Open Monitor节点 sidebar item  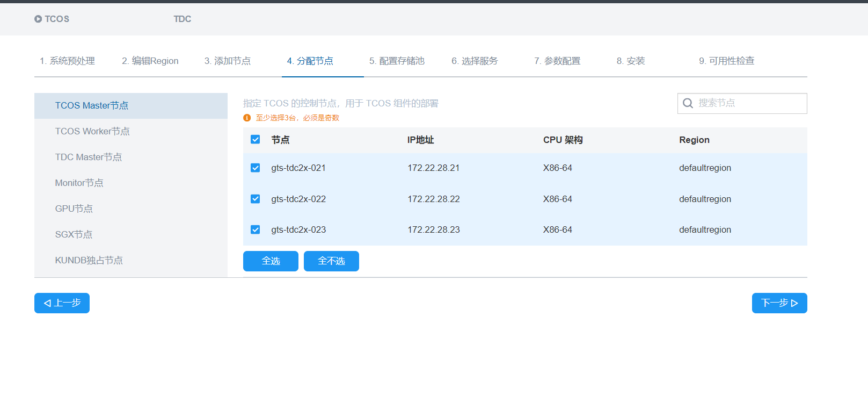pyautogui.click(x=131, y=183)
